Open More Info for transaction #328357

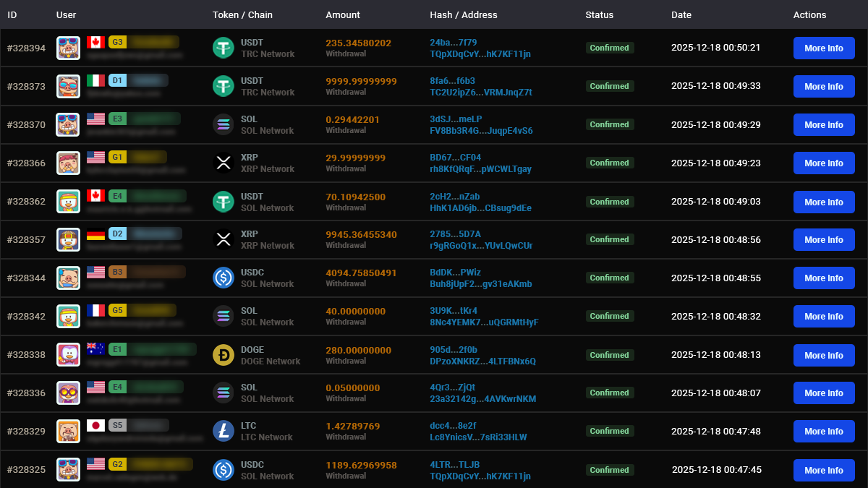click(824, 240)
